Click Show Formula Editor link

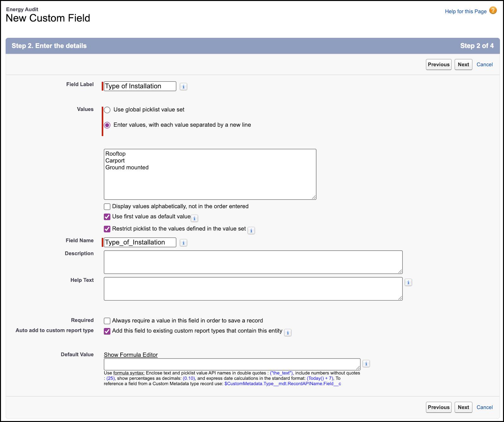click(131, 355)
